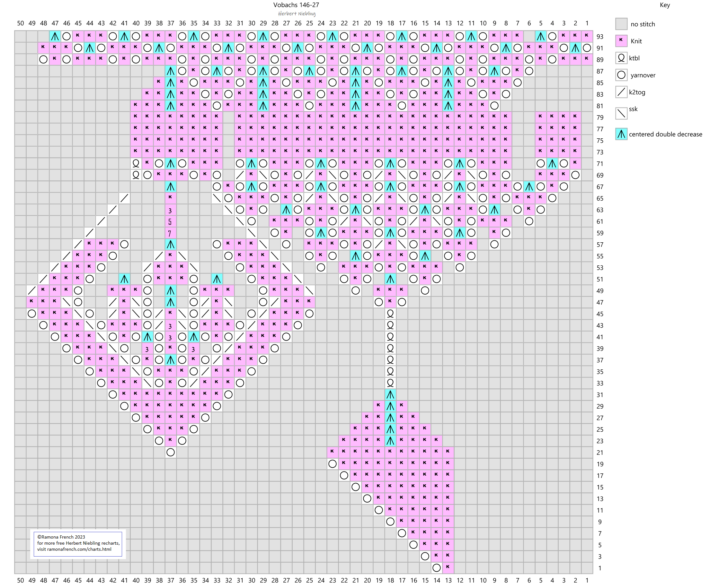Screen dimensions: 719x588
Task: Click the cell marked 5 in row 61
Action: click(170, 221)
